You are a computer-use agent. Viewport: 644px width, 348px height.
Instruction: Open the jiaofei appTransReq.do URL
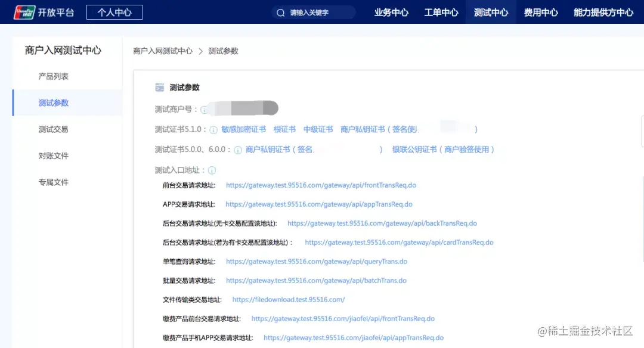coord(354,338)
